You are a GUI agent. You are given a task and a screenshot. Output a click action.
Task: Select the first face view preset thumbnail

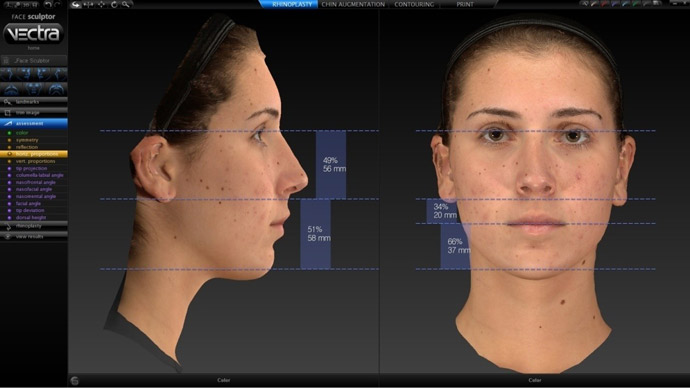tap(8, 74)
